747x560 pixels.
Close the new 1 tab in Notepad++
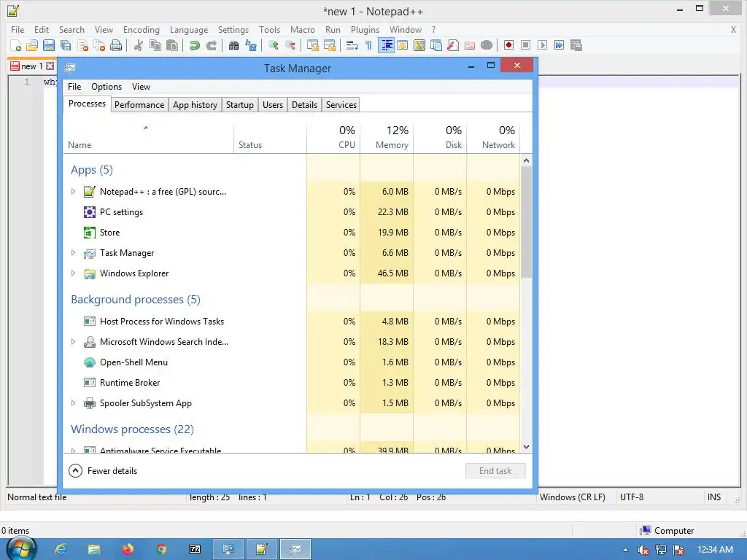point(50,66)
